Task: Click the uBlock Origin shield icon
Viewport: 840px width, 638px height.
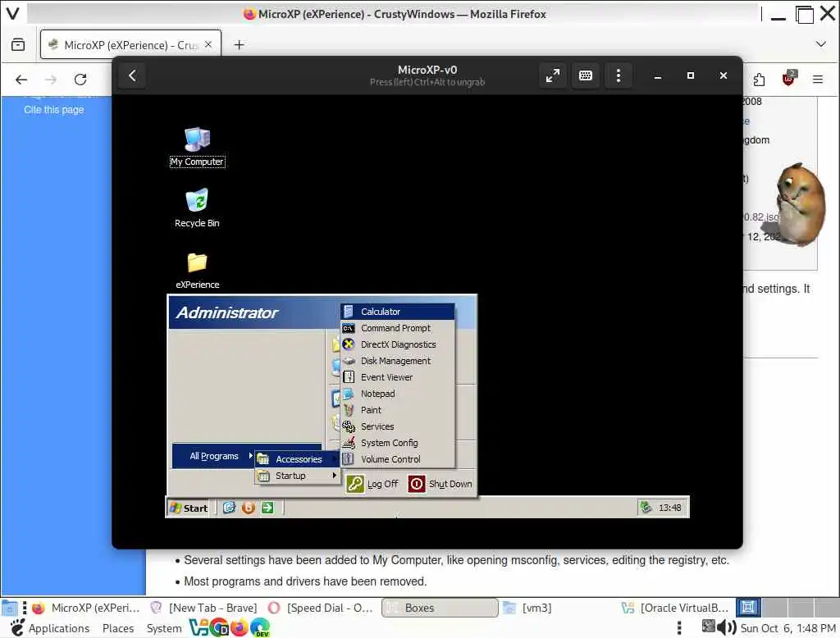Action: [x=788, y=79]
